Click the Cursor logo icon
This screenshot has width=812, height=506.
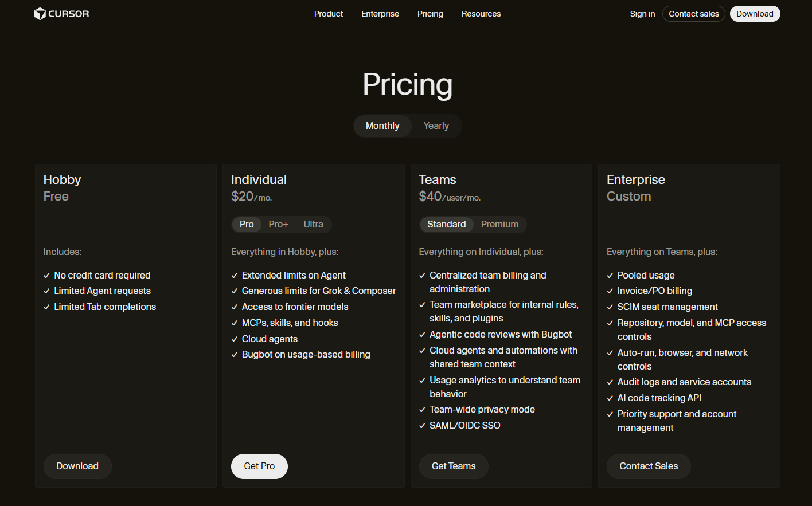click(40, 14)
